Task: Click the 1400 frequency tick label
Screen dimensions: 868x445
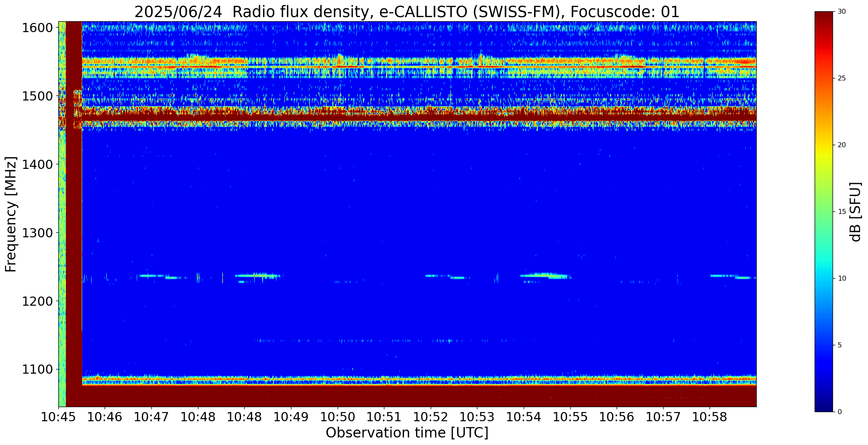Action: (38, 165)
